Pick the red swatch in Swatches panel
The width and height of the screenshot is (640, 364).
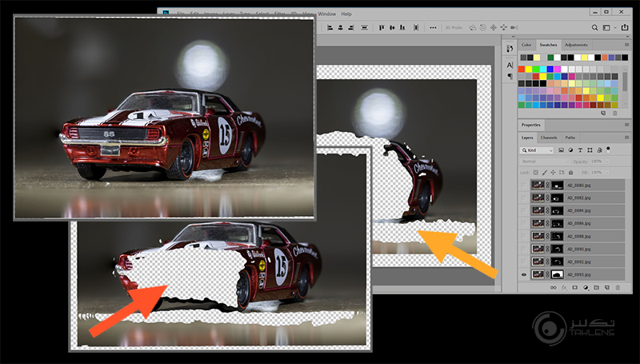click(x=522, y=69)
